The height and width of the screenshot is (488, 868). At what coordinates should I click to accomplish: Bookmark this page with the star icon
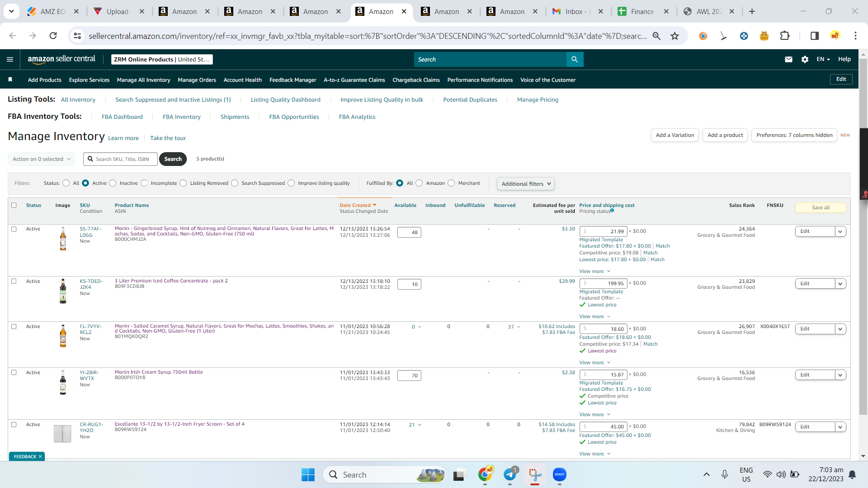click(675, 36)
